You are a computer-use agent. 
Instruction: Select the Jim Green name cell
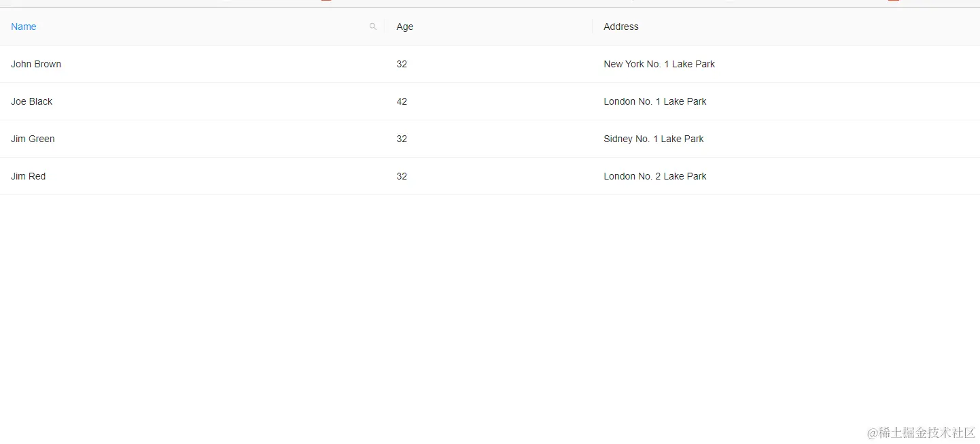click(33, 139)
